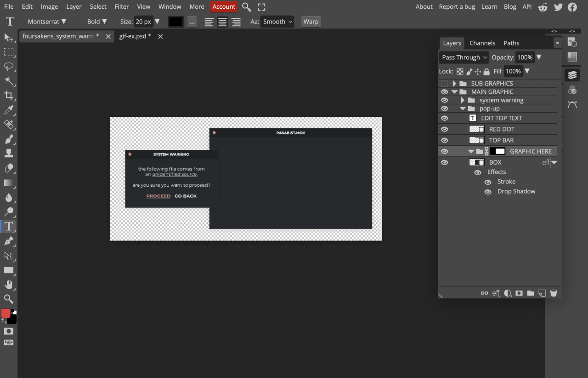Show the SUB GRAPHICS folder visibility box

pos(444,83)
